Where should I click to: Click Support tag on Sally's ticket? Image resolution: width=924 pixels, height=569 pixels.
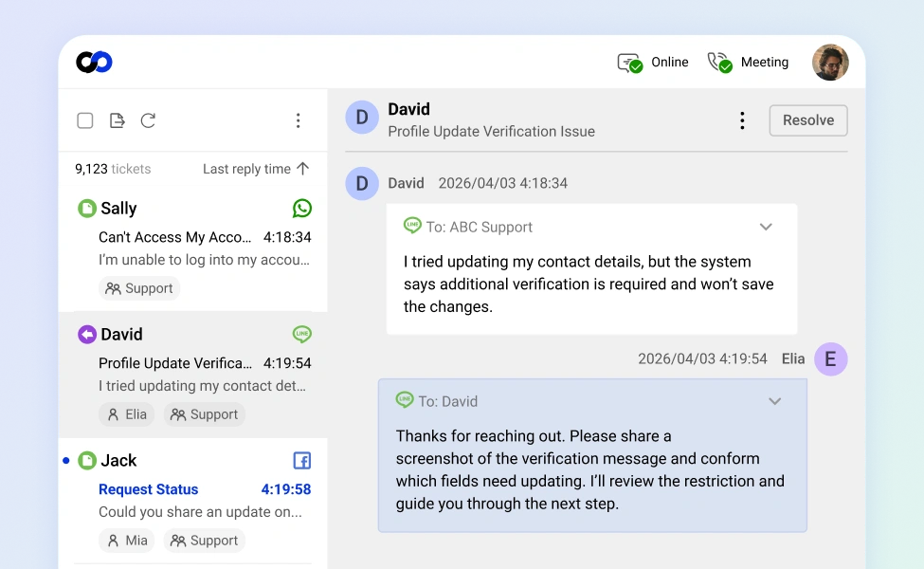(139, 288)
